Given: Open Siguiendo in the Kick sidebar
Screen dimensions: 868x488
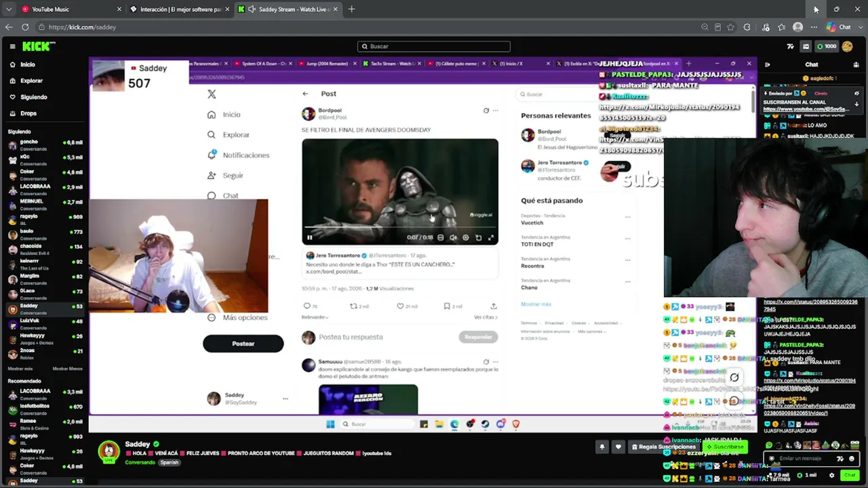Looking at the screenshot, I should coord(28,97).
